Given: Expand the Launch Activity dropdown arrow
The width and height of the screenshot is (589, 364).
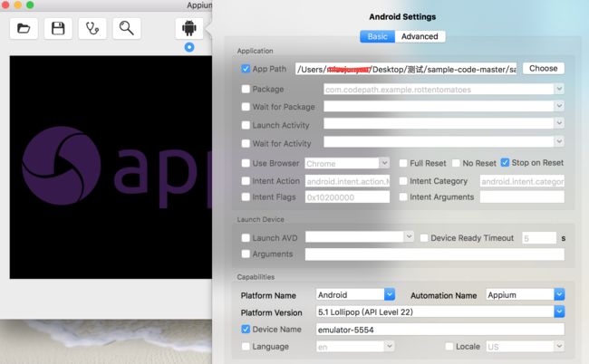Looking at the screenshot, I should tap(559, 123).
